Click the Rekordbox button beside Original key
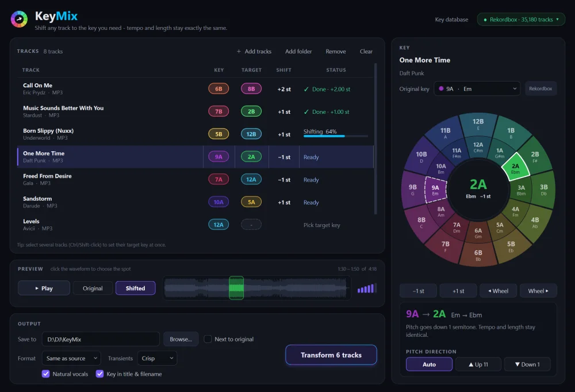The width and height of the screenshot is (575, 392). pos(540,89)
